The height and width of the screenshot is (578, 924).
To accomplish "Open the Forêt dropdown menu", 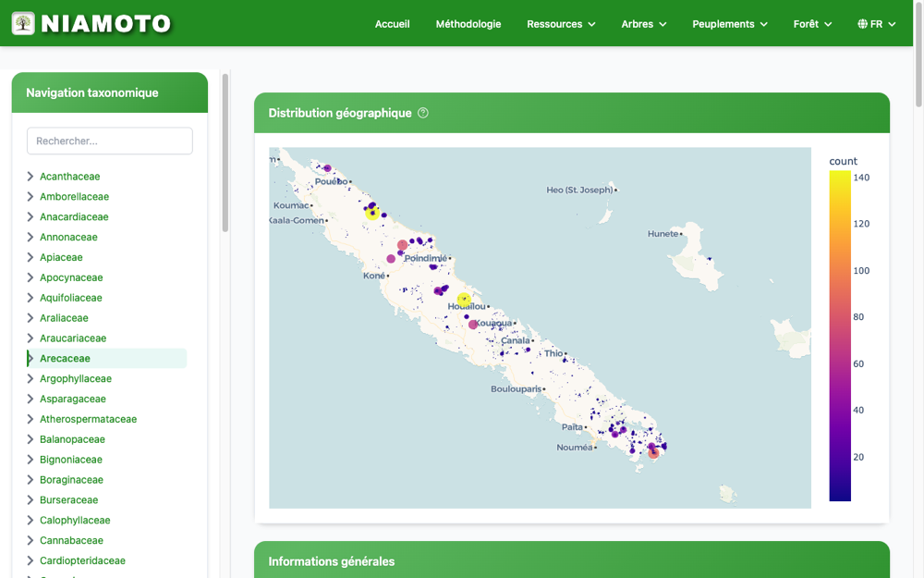I will 812,24.
